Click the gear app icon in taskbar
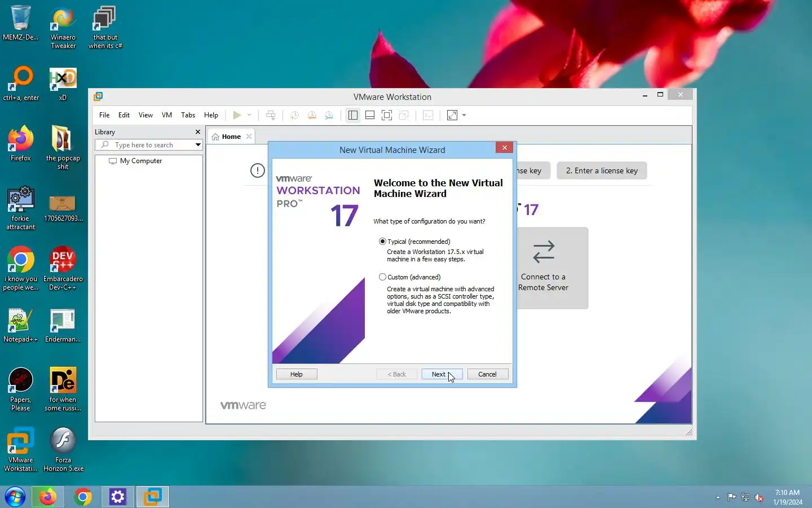The height and width of the screenshot is (508, 812). [118, 497]
